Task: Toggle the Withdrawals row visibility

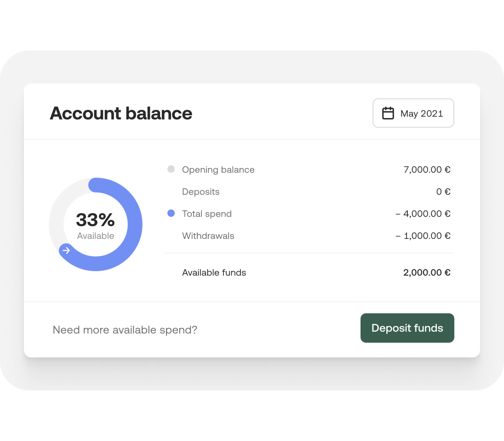Action: tap(207, 236)
